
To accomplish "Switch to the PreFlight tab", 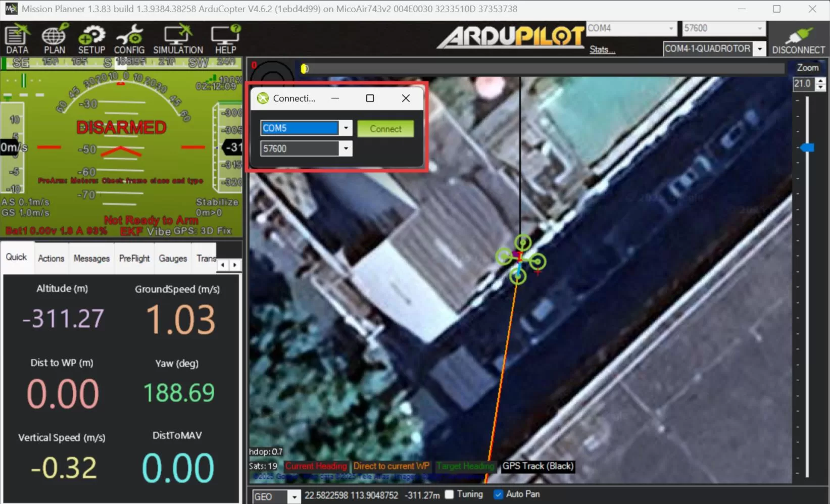I will 134,258.
